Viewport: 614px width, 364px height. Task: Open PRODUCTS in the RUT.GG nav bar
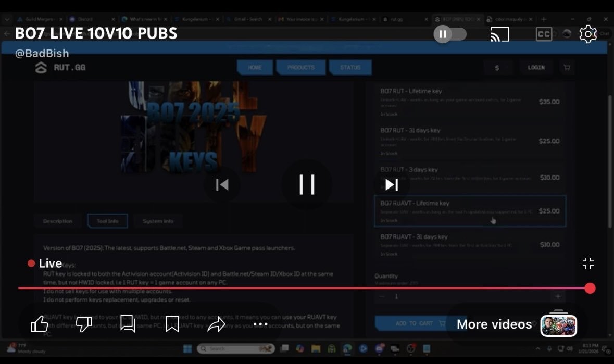click(x=300, y=67)
